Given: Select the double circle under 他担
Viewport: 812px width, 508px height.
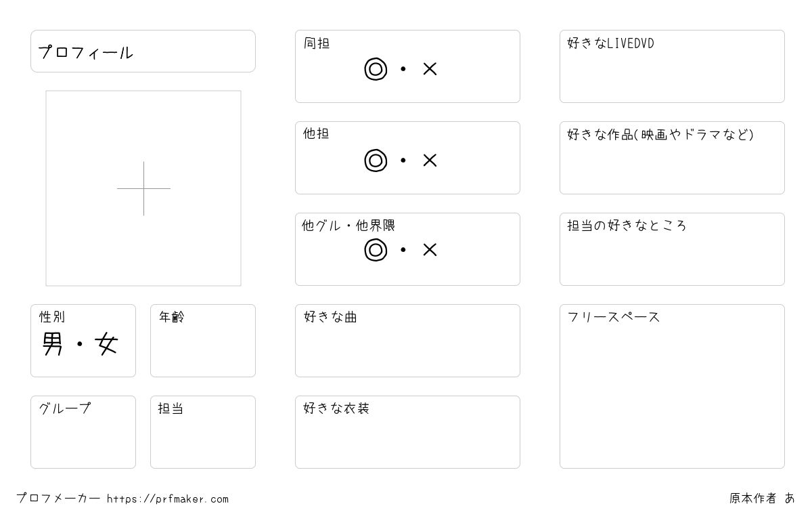Looking at the screenshot, I should pos(376,161).
